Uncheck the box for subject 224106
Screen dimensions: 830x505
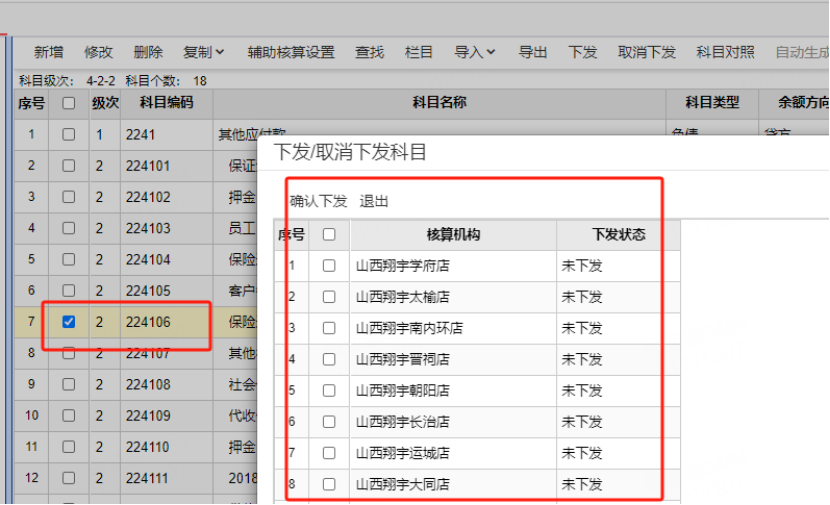pos(68,322)
